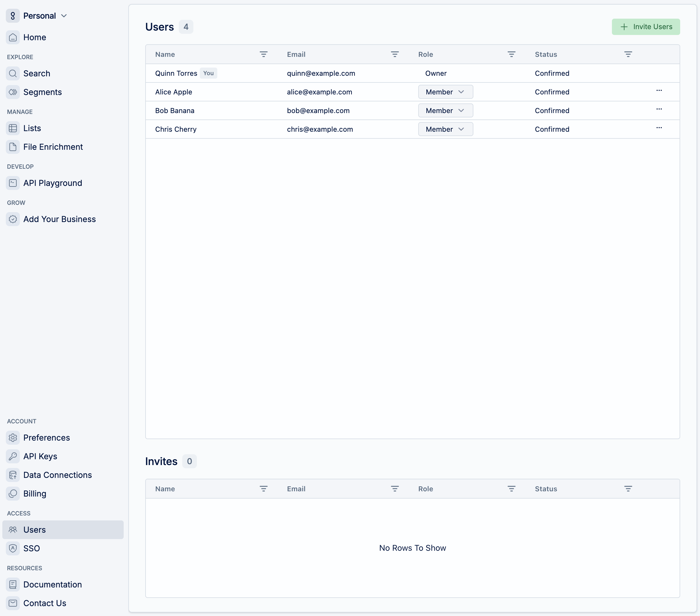The width and height of the screenshot is (700, 616).
Task: Open the Email column filter in Users table
Action: point(395,54)
